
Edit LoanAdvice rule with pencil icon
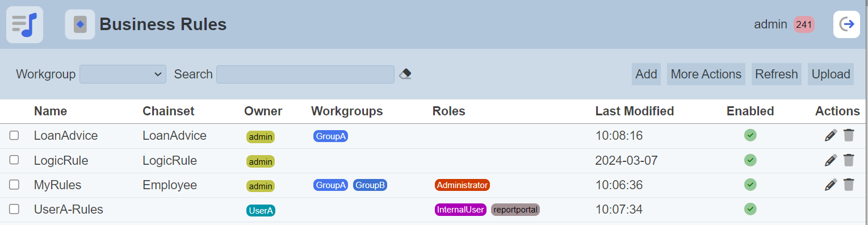(x=831, y=135)
